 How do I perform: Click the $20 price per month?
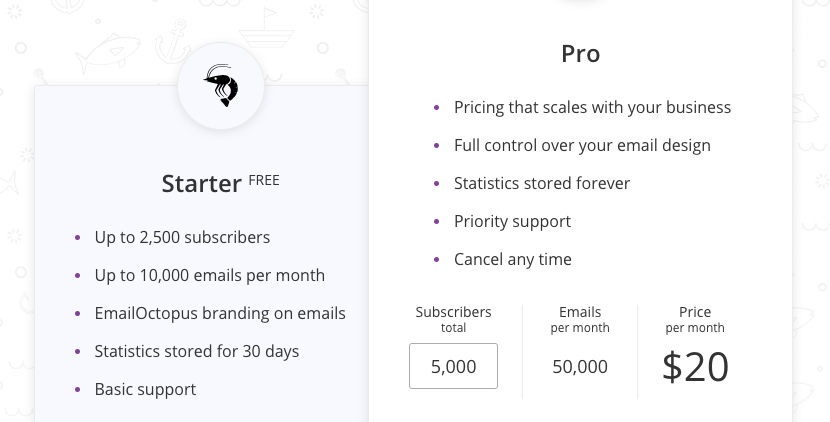pos(695,366)
